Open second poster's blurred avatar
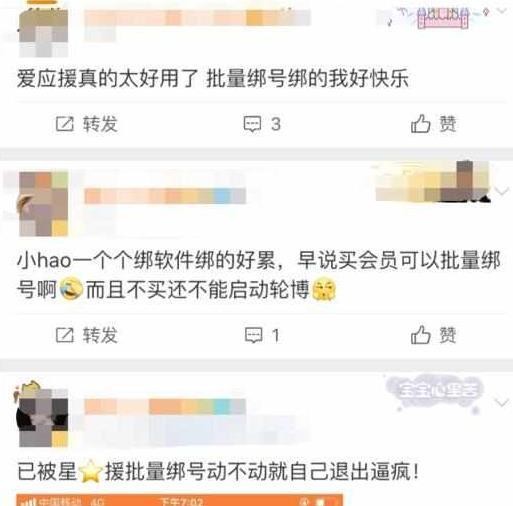Image resolution: width=513 pixels, height=506 pixels. (x=43, y=204)
